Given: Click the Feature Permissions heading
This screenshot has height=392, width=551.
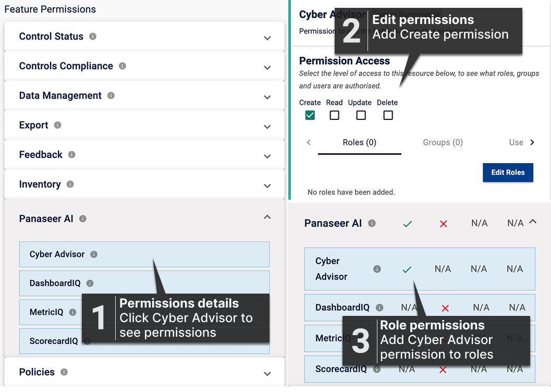Looking at the screenshot, I should click(x=50, y=9).
